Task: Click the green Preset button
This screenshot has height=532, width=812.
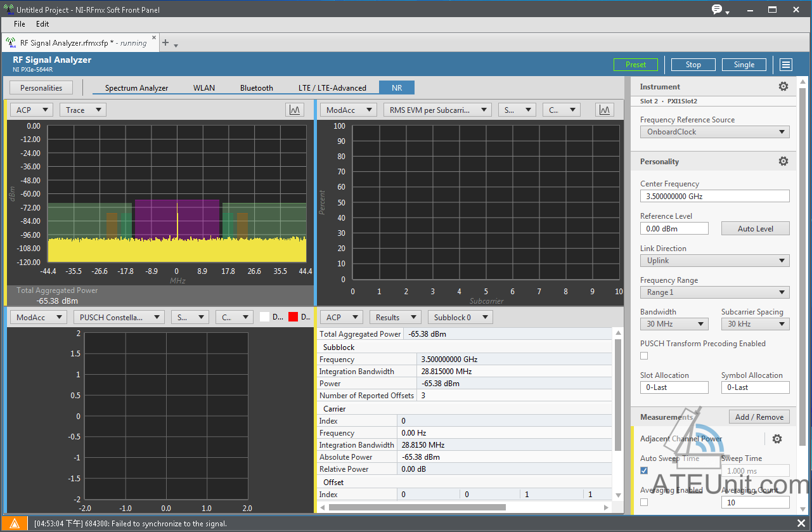Action: tap(636, 65)
